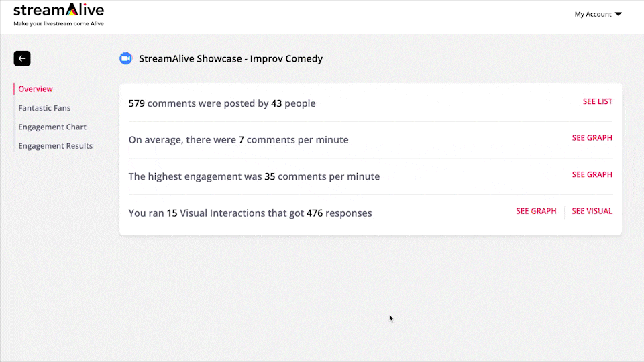Select the Overview sidebar tab
This screenshot has height=362, width=644.
[x=36, y=88]
